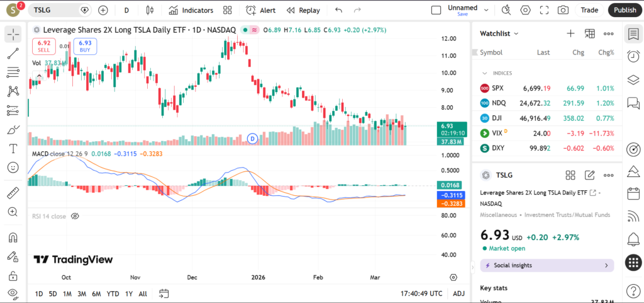Select the Trend Line drawing tool
Screen dimensions: 644x303
13,54
